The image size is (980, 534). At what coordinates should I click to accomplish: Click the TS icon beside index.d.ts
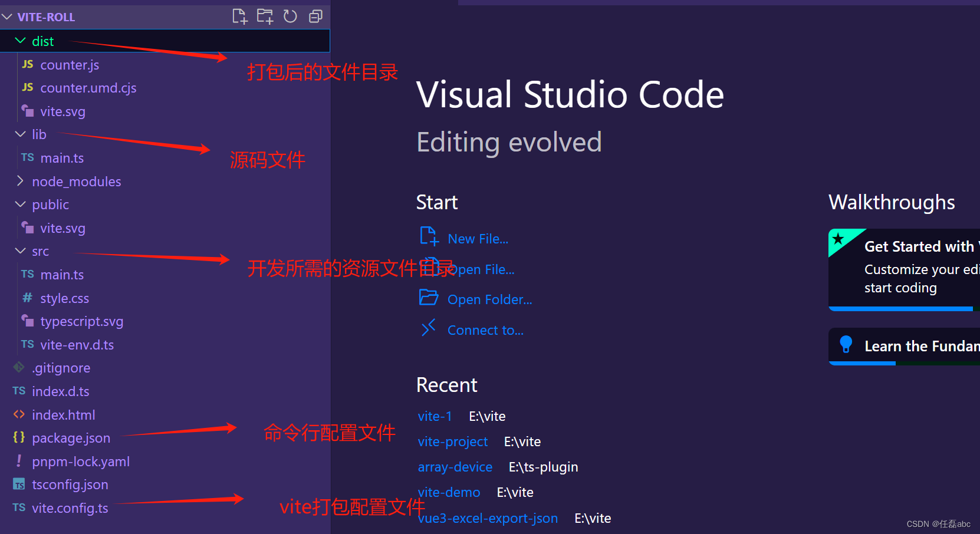click(x=19, y=391)
